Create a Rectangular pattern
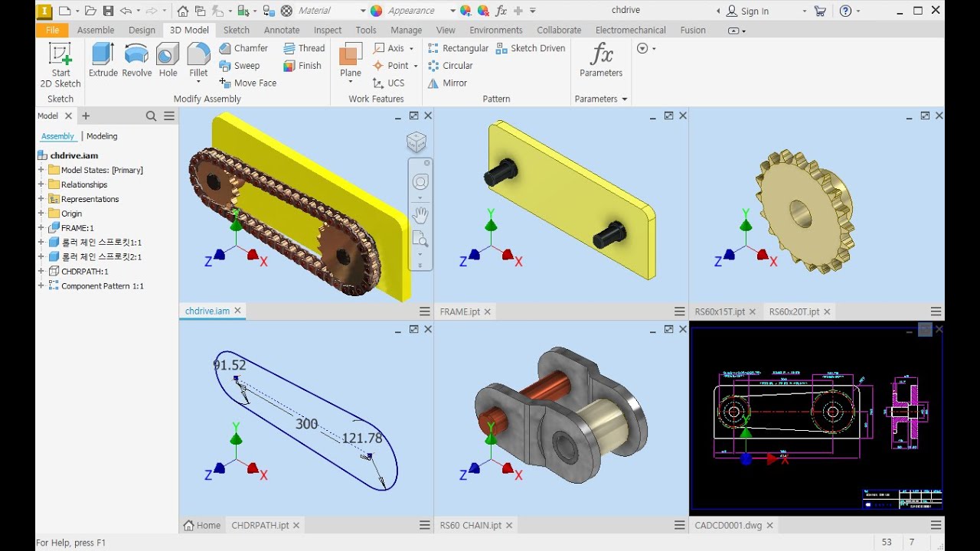 pyautogui.click(x=458, y=48)
